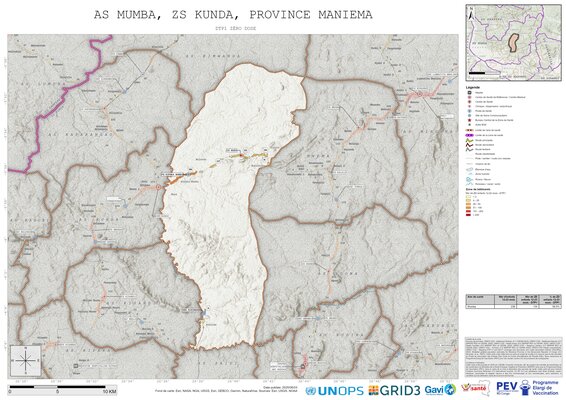
Task: Click the north arrow in the inset map
Action: point(471,14)
